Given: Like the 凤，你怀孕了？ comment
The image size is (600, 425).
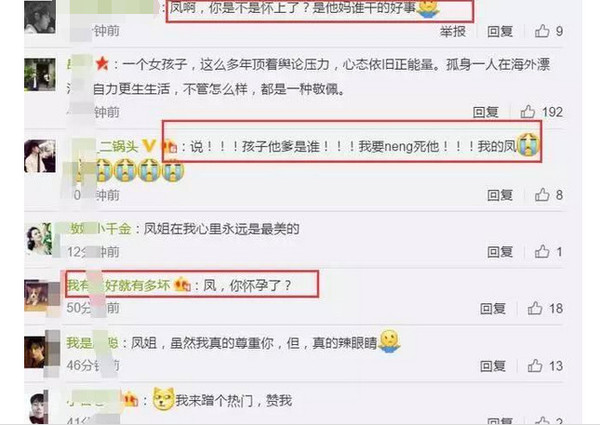Looking at the screenshot, I should (x=535, y=308).
